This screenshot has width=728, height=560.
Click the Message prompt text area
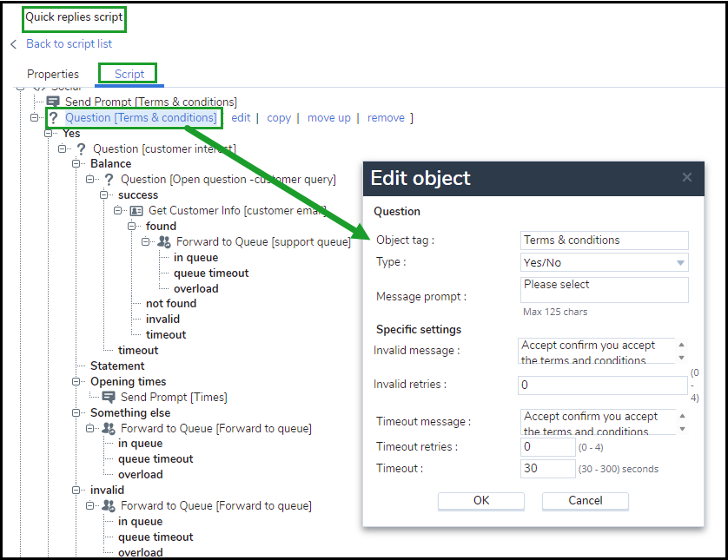604,290
